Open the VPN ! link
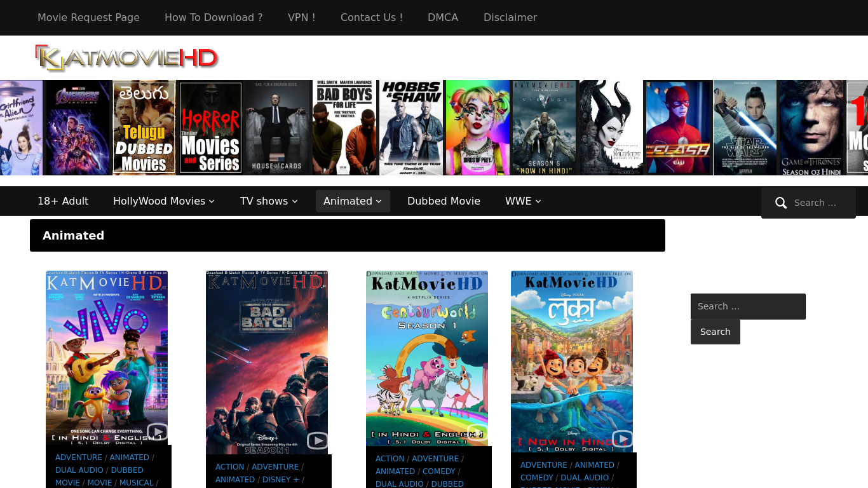This screenshot has width=868, height=488. (x=302, y=17)
